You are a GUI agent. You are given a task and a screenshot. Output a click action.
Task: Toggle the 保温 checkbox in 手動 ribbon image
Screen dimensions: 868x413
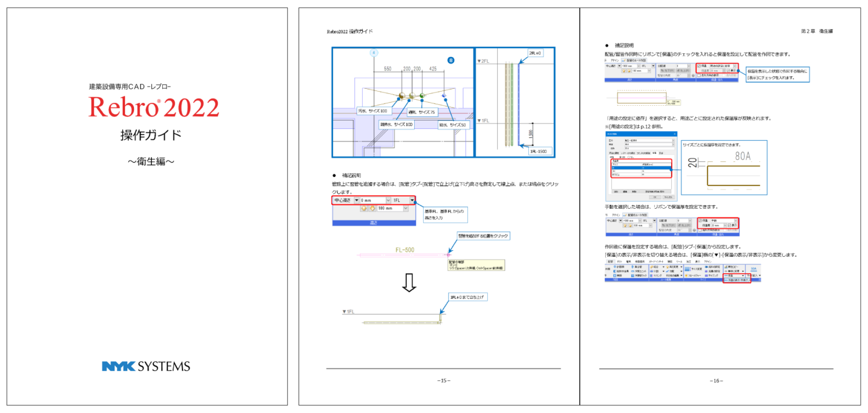point(699,221)
